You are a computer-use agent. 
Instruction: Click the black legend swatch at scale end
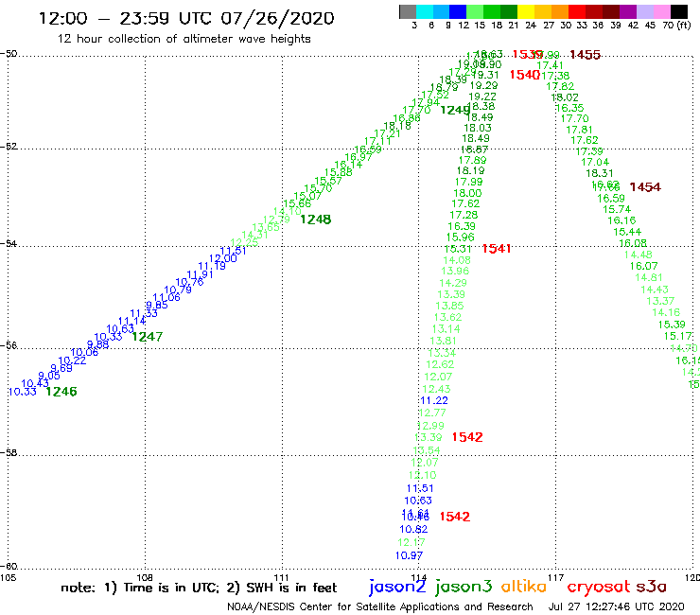tap(678, 11)
